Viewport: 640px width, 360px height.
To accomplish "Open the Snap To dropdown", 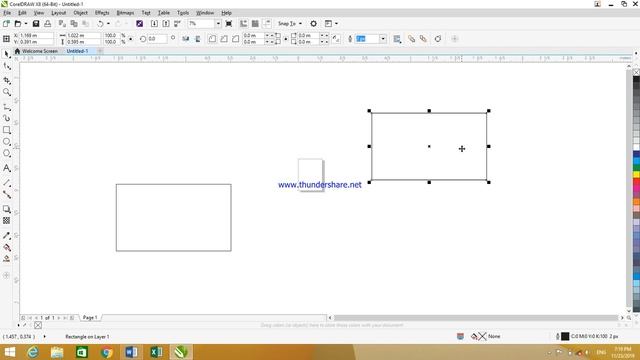I will point(290,24).
